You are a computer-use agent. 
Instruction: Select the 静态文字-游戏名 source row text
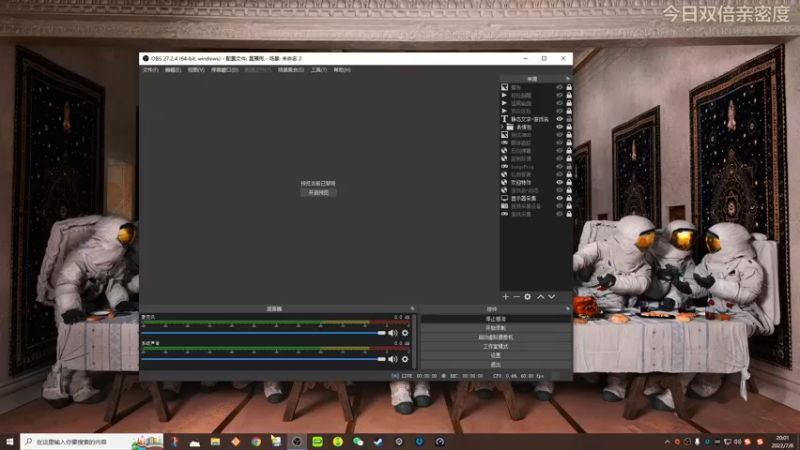point(530,119)
